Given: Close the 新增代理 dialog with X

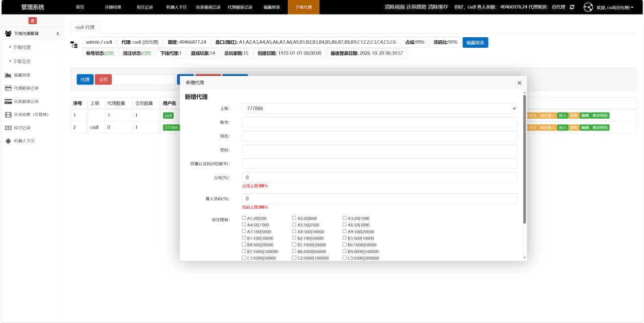Looking at the screenshot, I should [520, 83].
